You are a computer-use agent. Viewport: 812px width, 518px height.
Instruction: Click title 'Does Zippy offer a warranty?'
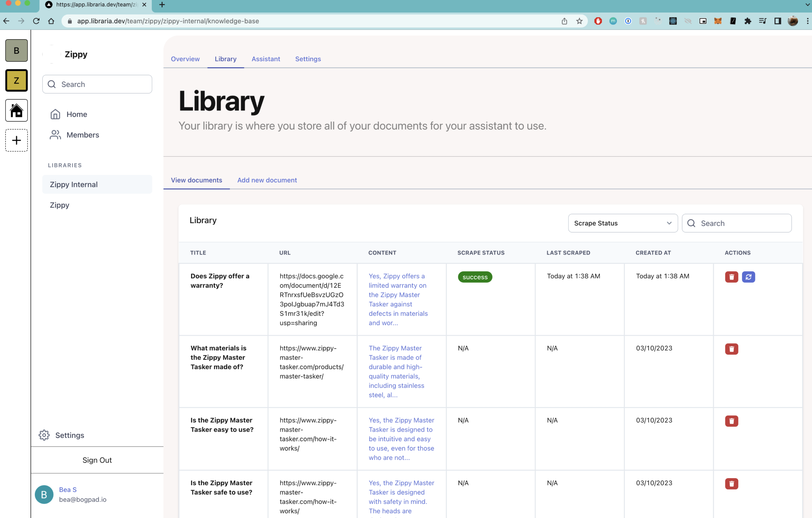coord(220,281)
